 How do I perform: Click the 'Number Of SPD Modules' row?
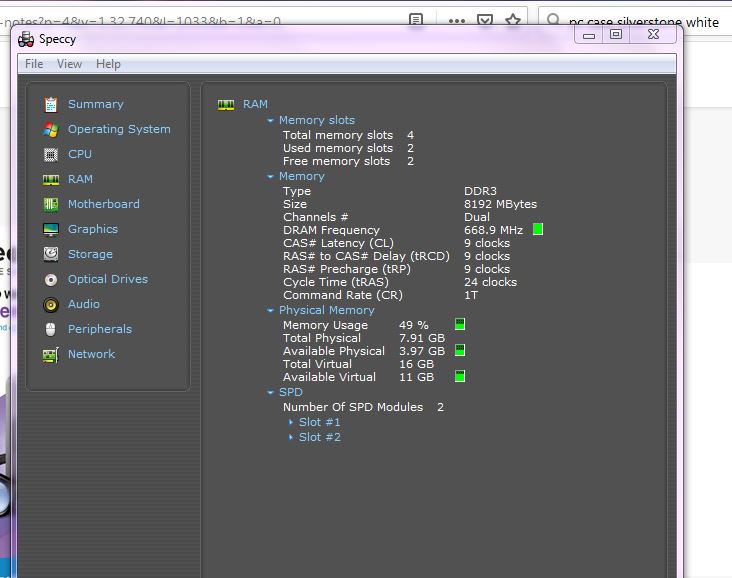click(x=363, y=407)
